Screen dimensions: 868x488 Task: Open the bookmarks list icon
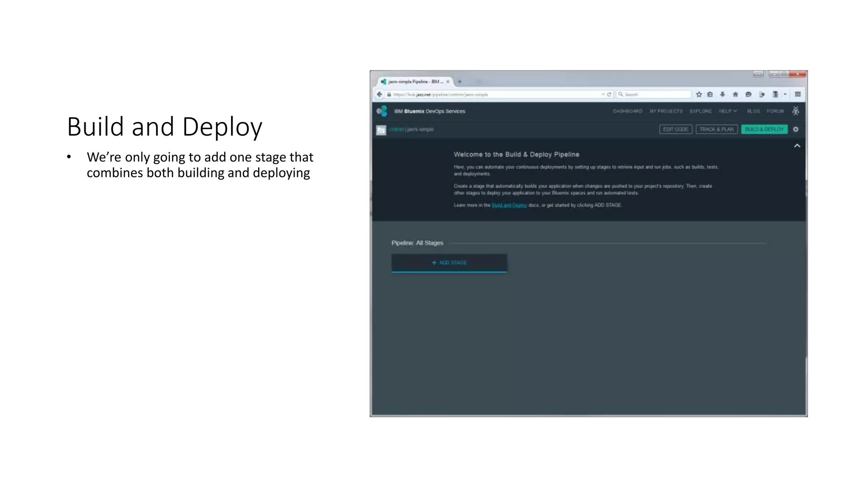[x=710, y=94]
